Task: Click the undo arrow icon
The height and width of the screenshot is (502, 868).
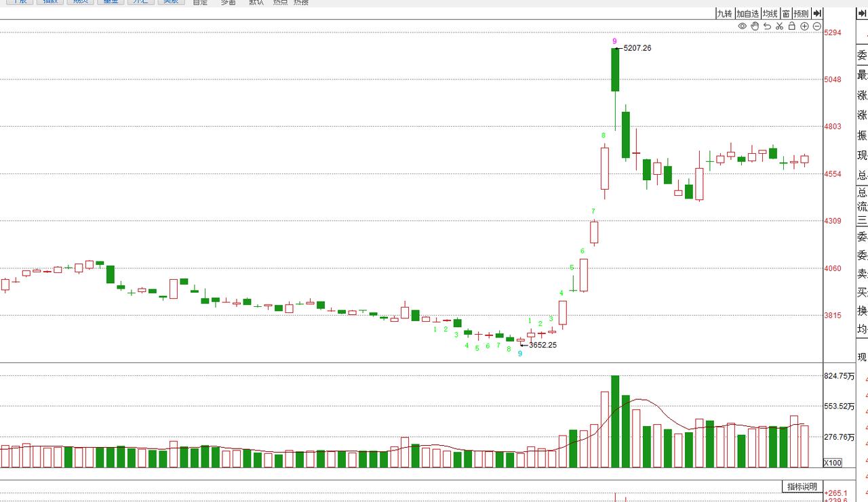Action: tap(767, 26)
